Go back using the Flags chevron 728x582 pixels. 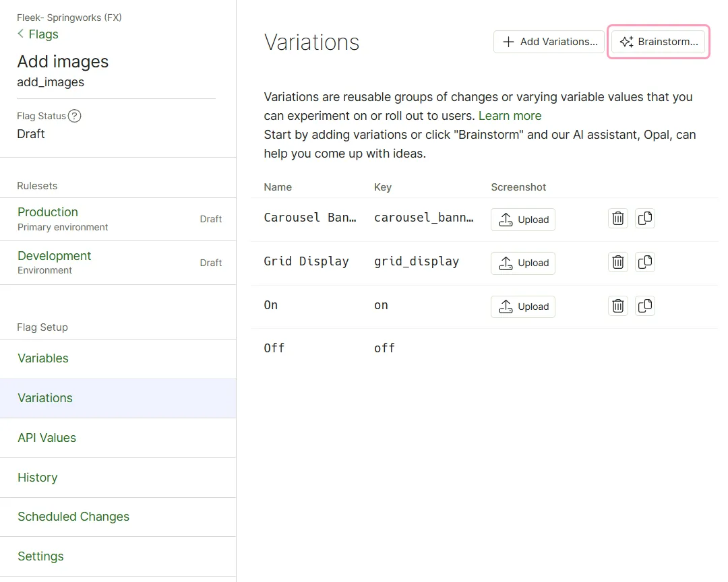(20, 34)
